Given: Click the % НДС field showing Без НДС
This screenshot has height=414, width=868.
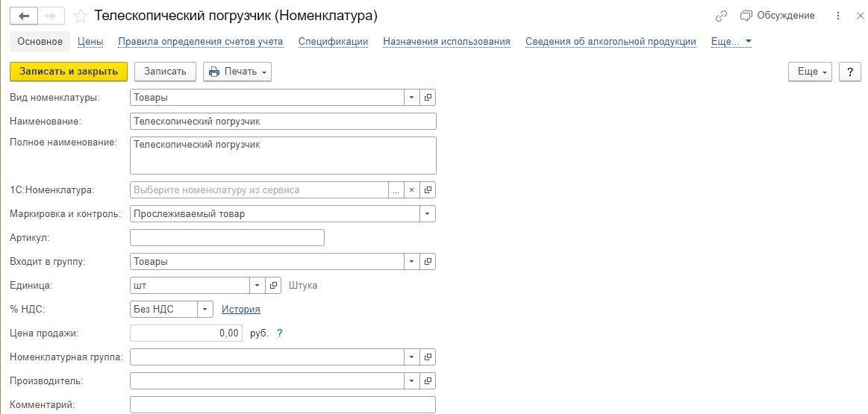Looking at the screenshot, I should (x=164, y=309).
